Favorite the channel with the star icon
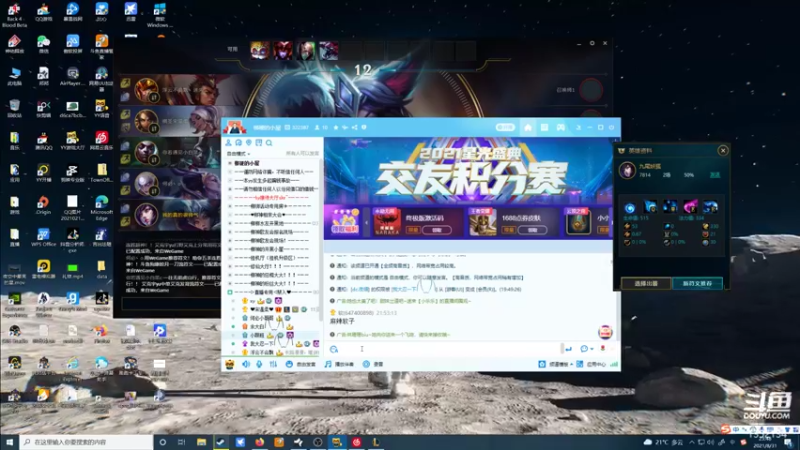800x450 pixels. tap(336, 128)
